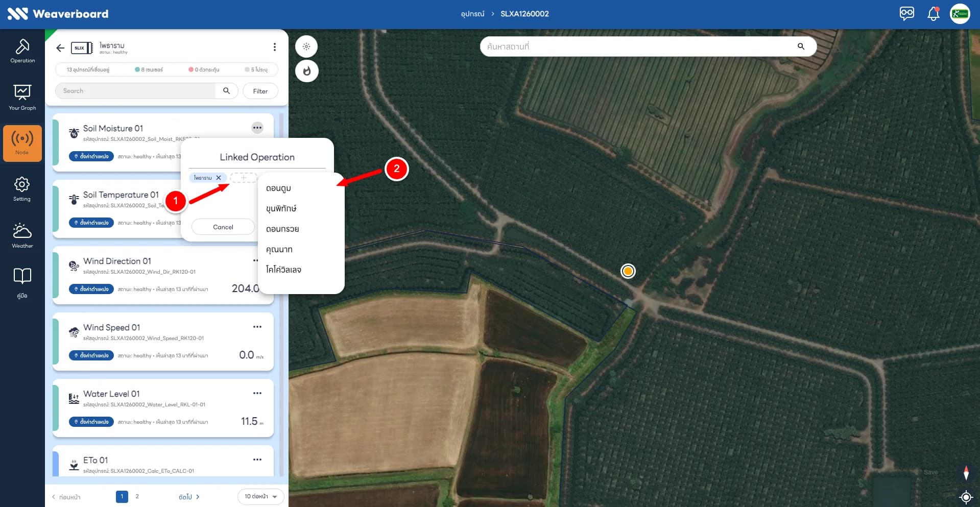
Task: Cancel the Linked Operation dialog
Action: pyautogui.click(x=223, y=227)
